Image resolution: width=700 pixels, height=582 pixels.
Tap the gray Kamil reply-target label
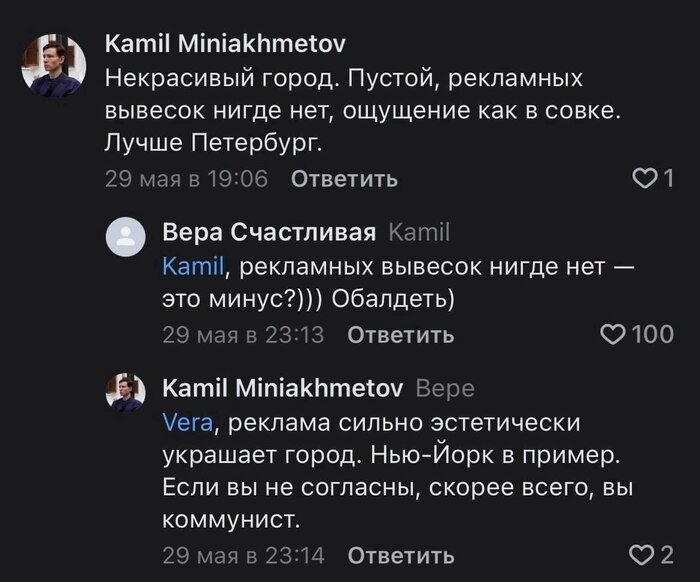tap(419, 233)
